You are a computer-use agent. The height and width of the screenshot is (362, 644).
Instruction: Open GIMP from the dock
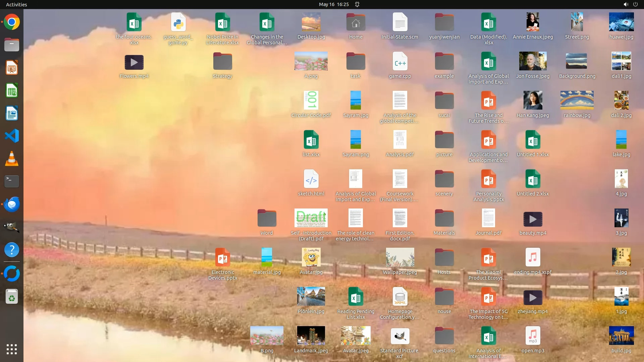pos(12,227)
